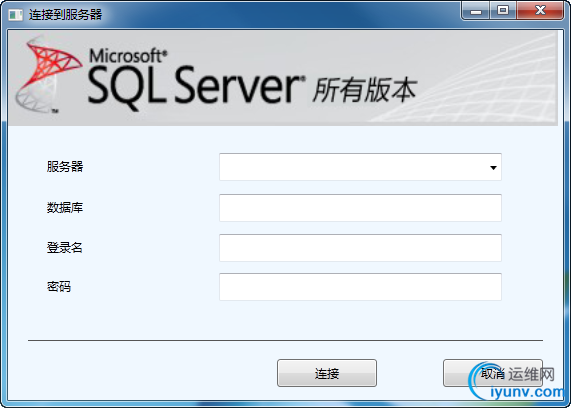Focus the 密码 password field
Image resolution: width=571 pixels, height=408 pixels.
(x=360, y=287)
